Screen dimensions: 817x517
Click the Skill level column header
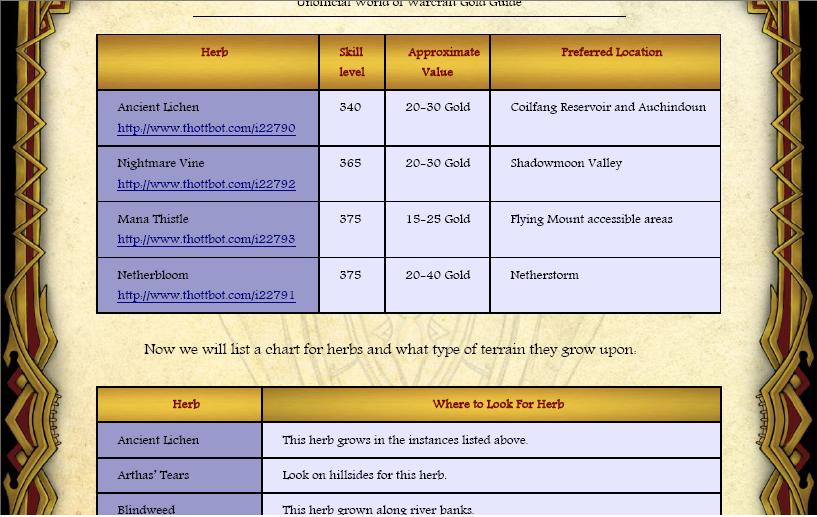pos(351,62)
